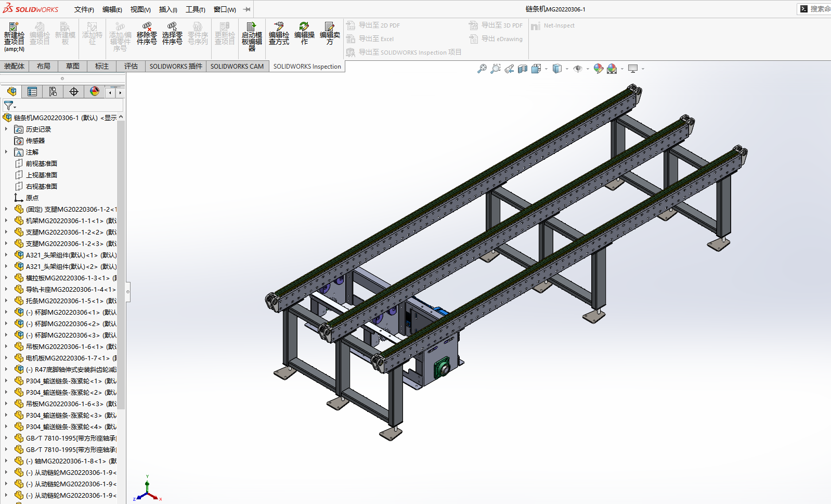Open View Orientation dropdown arrow

click(546, 69)
